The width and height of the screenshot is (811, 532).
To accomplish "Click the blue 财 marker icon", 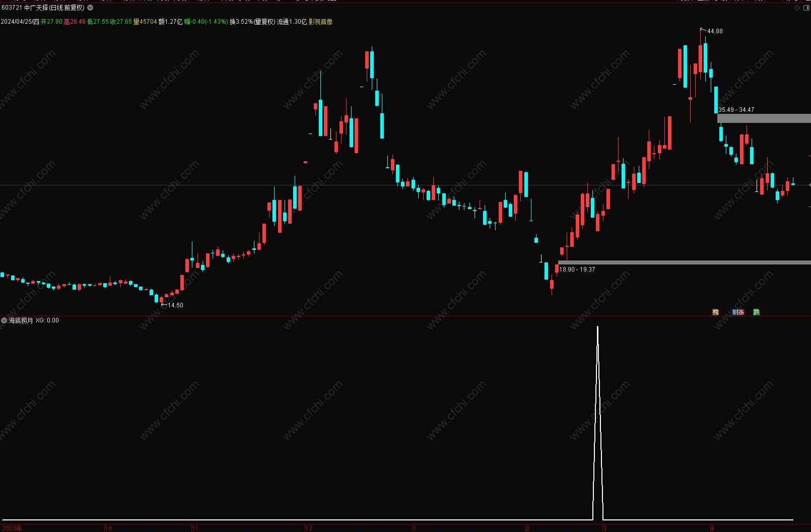I will [735, 312].
